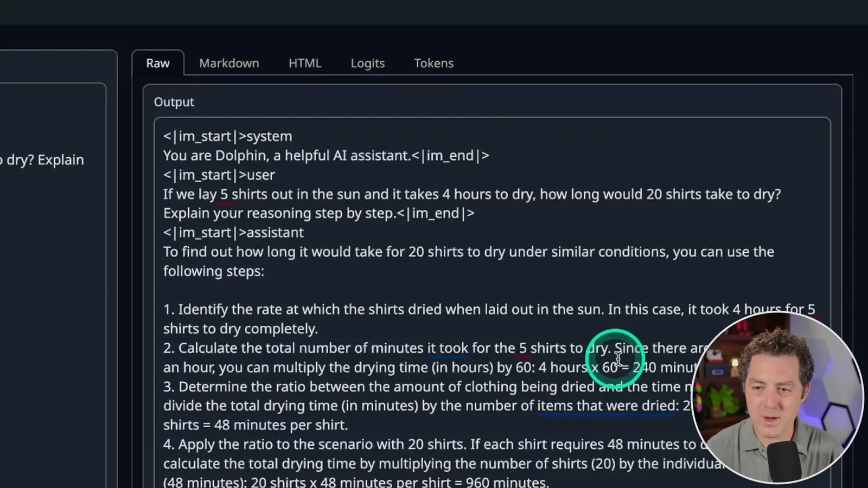The image size is (868, 488).
Task: Click the '<|im_start|>user' line
Action: (219, 175)
